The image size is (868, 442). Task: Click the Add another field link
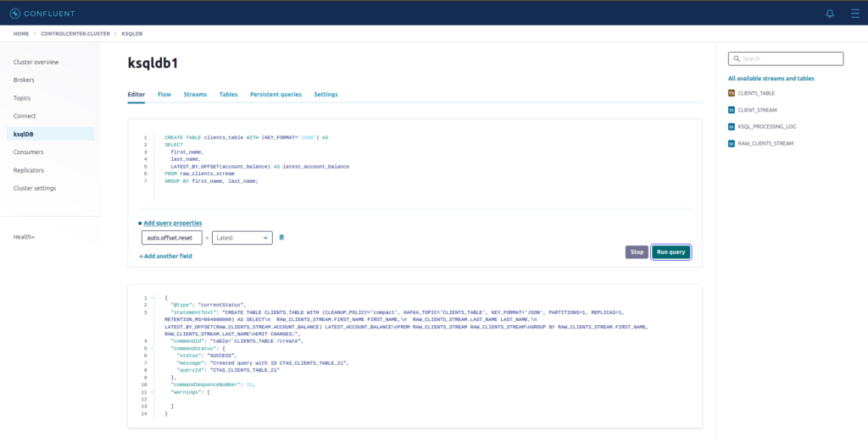[x=165, y=256]
